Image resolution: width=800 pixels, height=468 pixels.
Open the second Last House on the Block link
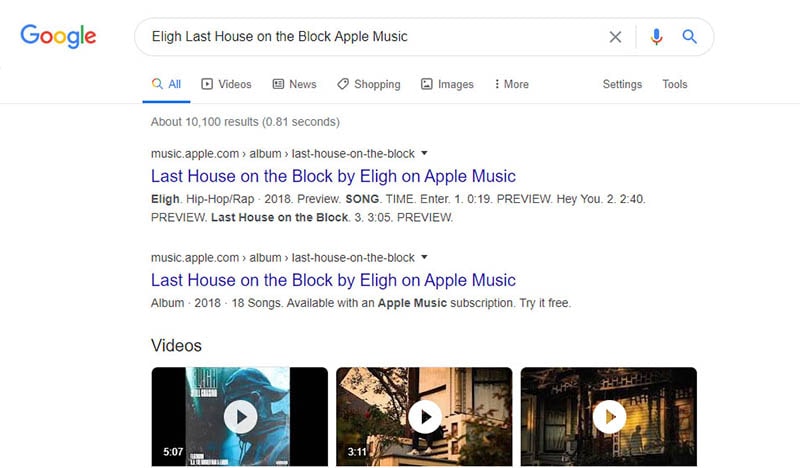[x=333, y=280]
